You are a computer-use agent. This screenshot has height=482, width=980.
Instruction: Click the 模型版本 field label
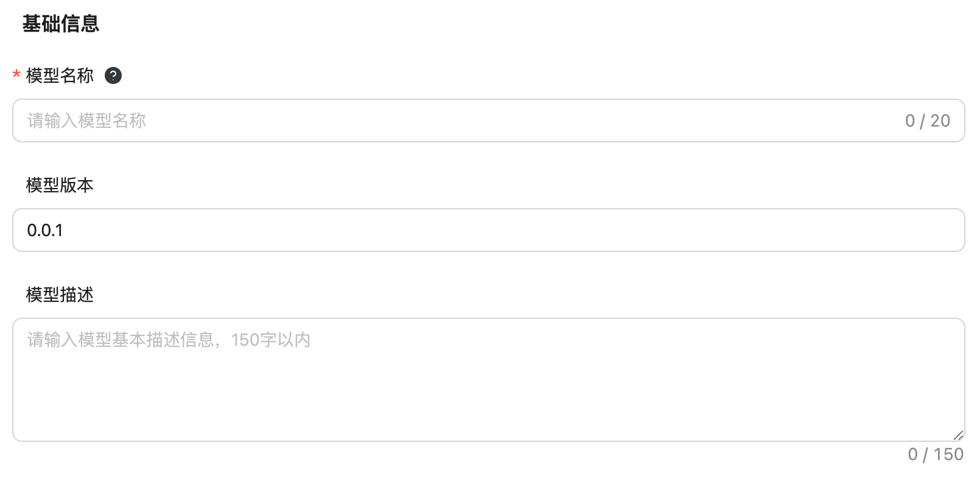(x=60, y=185)
